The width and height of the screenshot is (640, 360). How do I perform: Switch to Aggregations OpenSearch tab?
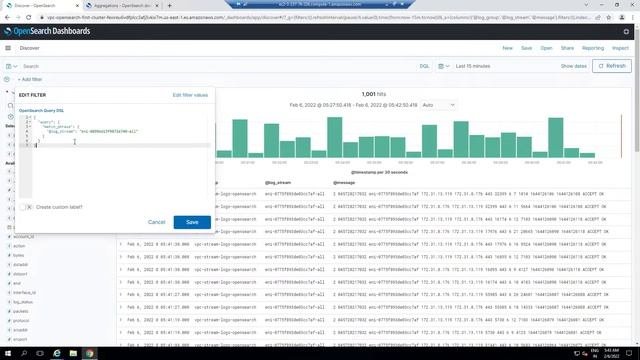pyautogui.click(x=122, y=6)
